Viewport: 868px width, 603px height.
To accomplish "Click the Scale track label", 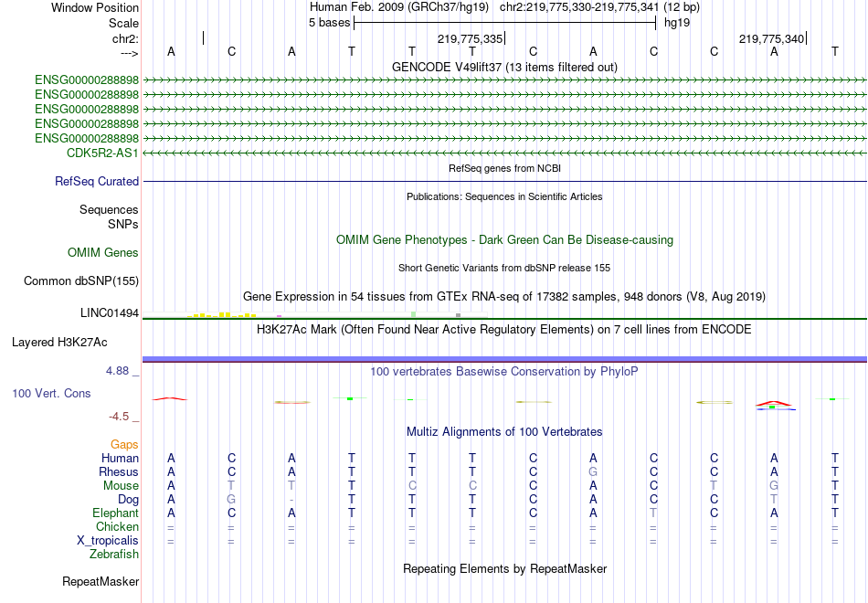I will (123, 23).
